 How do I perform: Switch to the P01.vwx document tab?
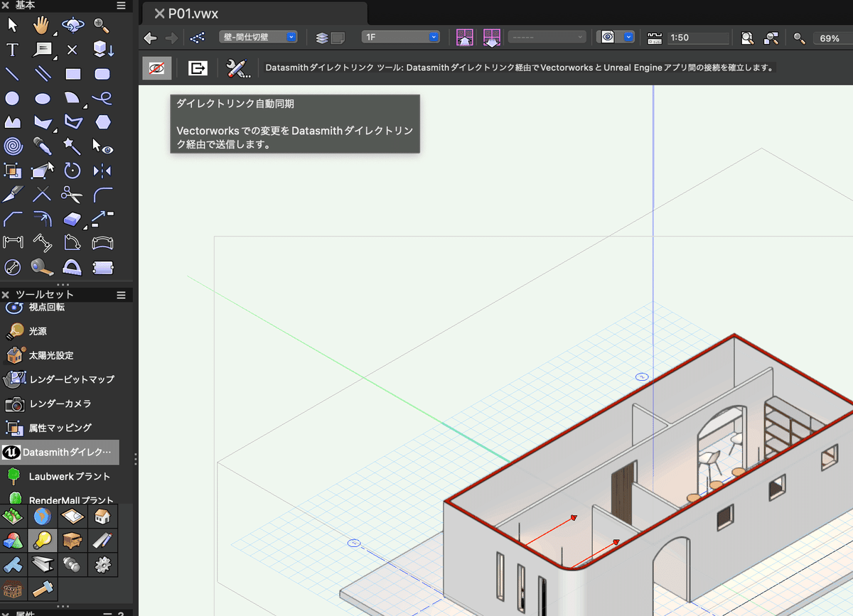(193, 13)
